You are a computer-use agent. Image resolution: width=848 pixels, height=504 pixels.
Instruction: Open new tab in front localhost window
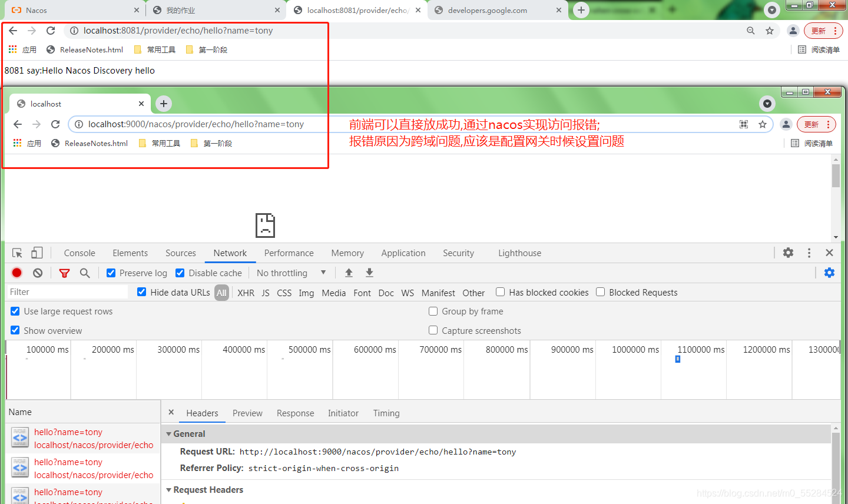click(x=164, y=104)
